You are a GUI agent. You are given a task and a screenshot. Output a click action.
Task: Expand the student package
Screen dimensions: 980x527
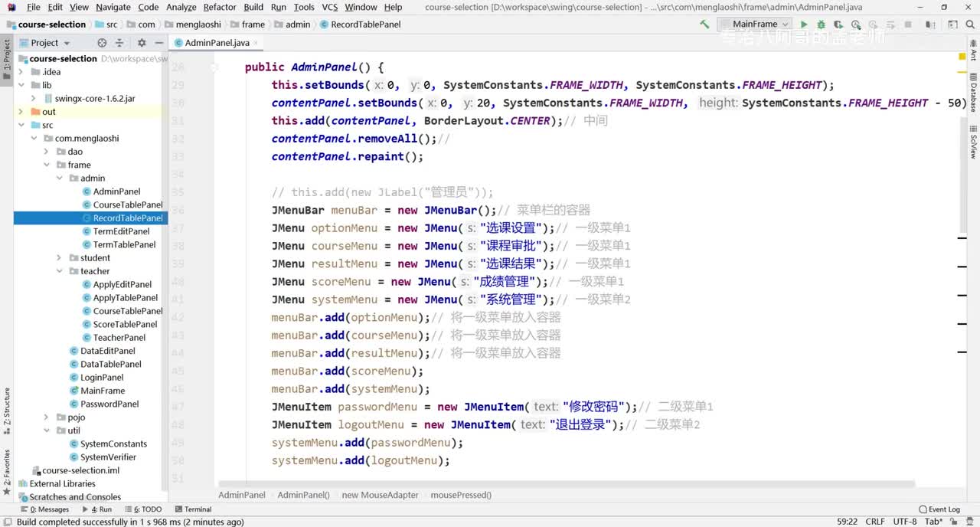tap(59, 258)
